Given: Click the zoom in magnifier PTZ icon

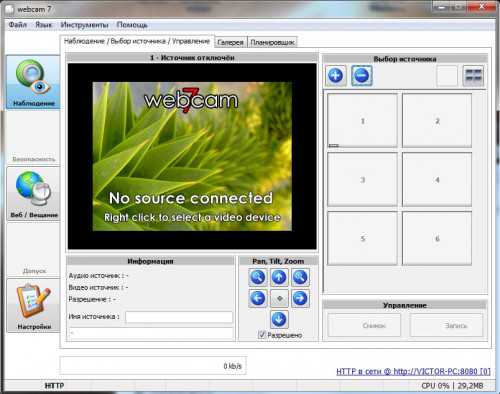Looking at the screenshot, I should tap(300, 277).
